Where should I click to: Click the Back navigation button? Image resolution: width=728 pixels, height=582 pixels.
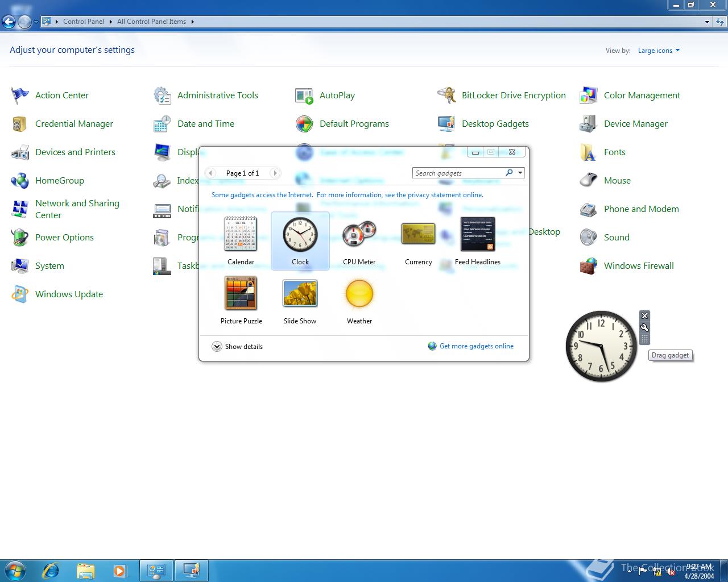point(9,22)
